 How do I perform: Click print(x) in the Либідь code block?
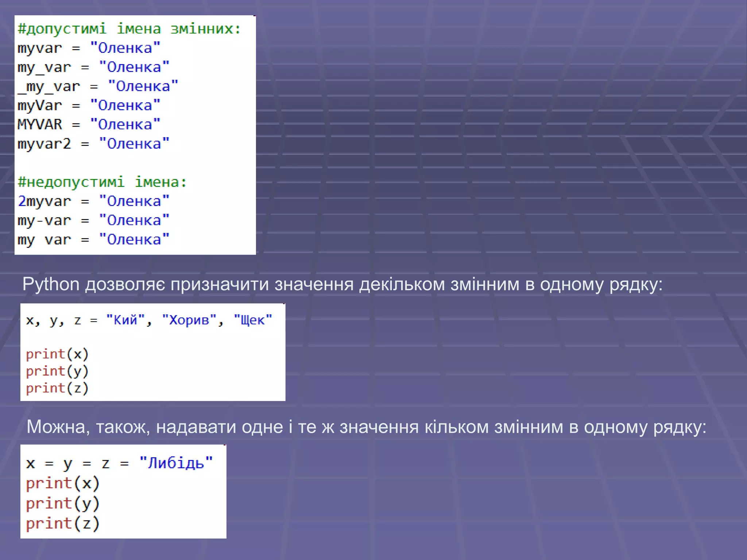point(63,483)
